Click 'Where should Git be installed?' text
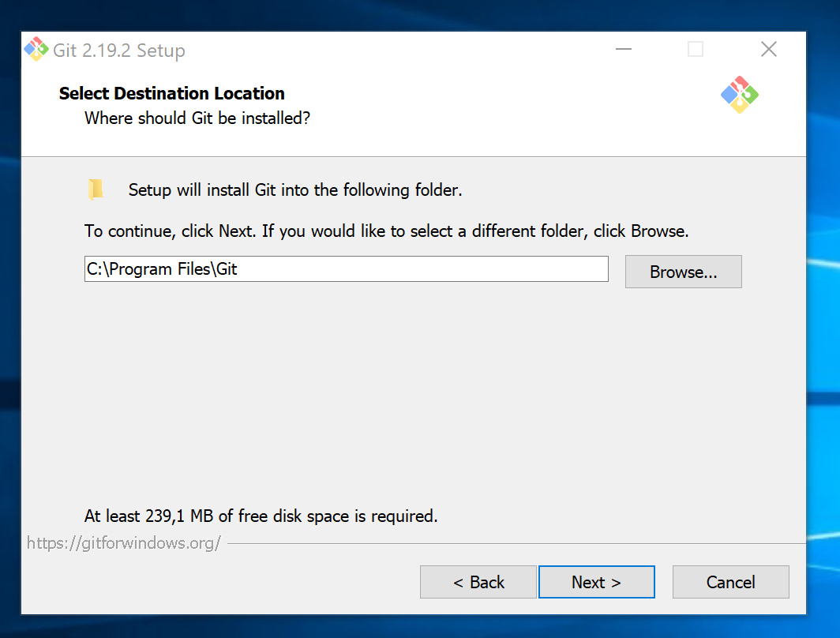Screen dimensions: 840x638 coord(197,118)
